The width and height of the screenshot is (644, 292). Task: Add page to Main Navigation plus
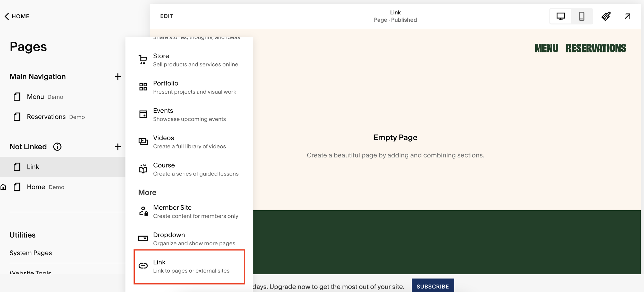click(118, 77)
